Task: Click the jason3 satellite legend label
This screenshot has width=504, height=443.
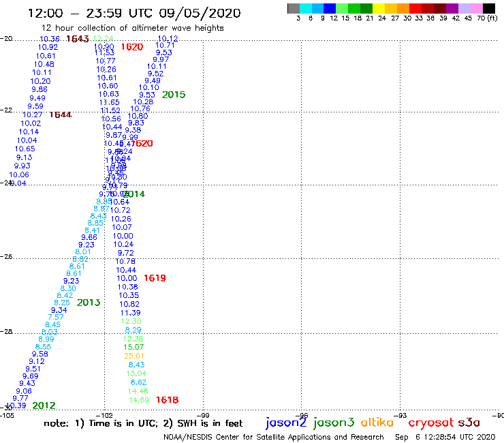Action: point(334,423)
